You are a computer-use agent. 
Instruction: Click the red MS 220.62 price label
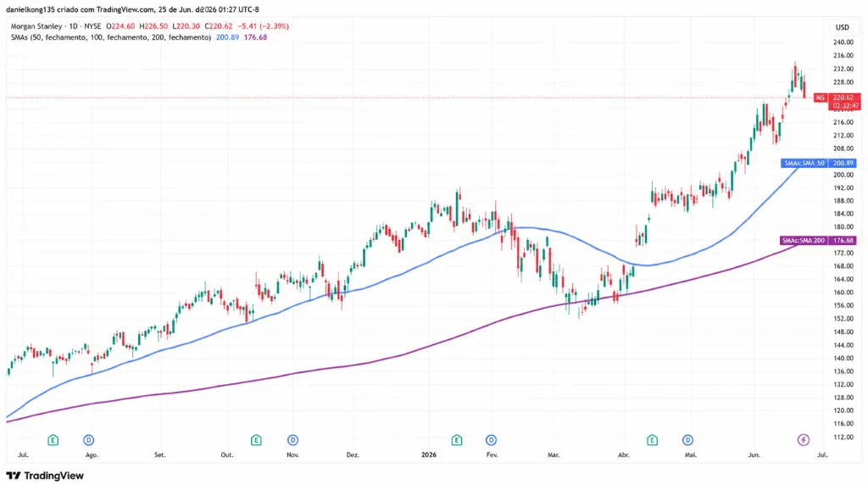[837, 98]
